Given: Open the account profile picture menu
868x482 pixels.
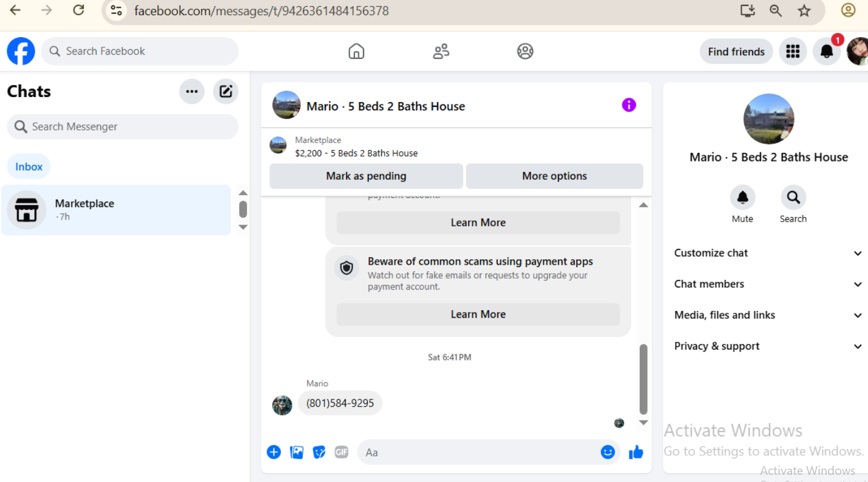Looking at the screenshot, I should 858,52.
